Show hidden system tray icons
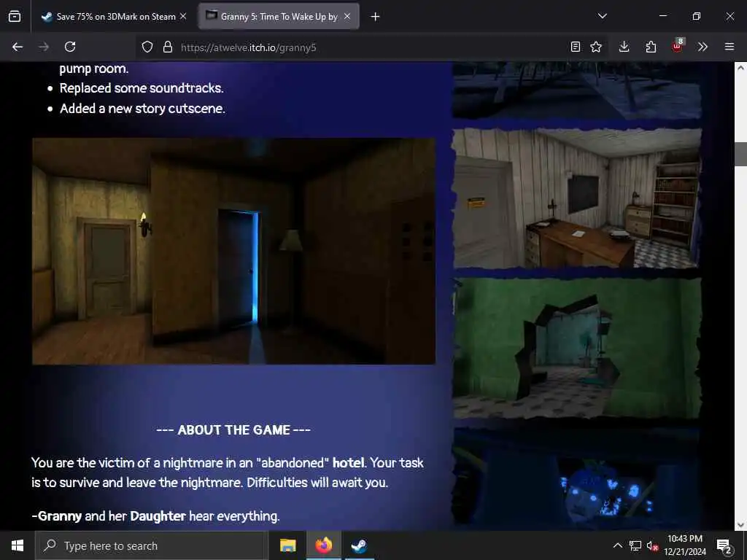This screenshot has height=560, width=747. 617,545
